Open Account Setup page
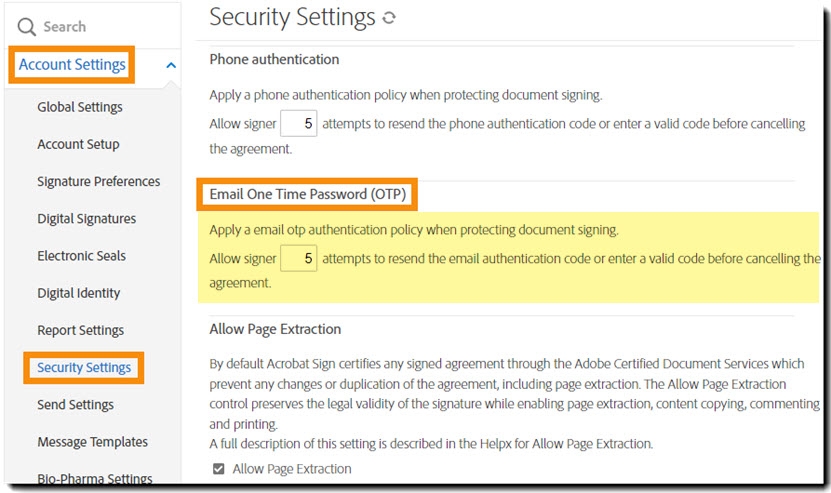Image resolution: width=831 pixels, height=493 pixels. coord(78,144)
